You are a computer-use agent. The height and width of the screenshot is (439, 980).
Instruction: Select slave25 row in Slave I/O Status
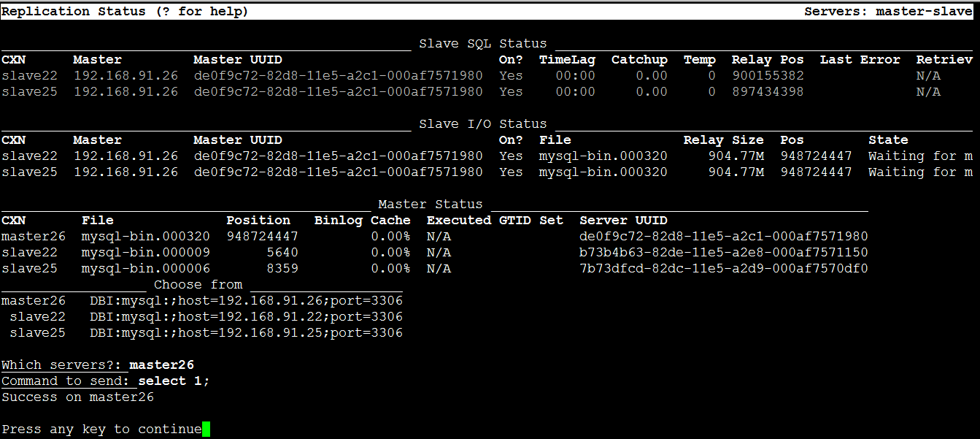(487, 172)
